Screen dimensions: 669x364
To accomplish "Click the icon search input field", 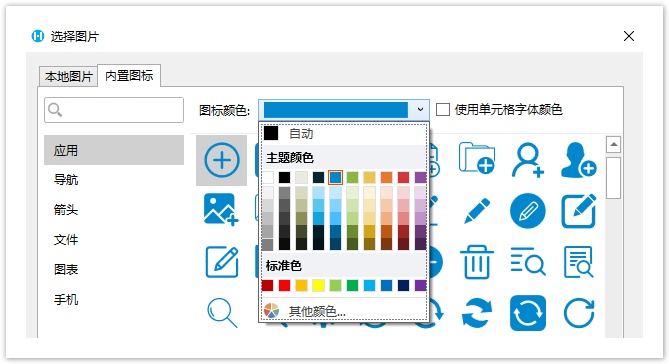I will (x=114, y=110).
